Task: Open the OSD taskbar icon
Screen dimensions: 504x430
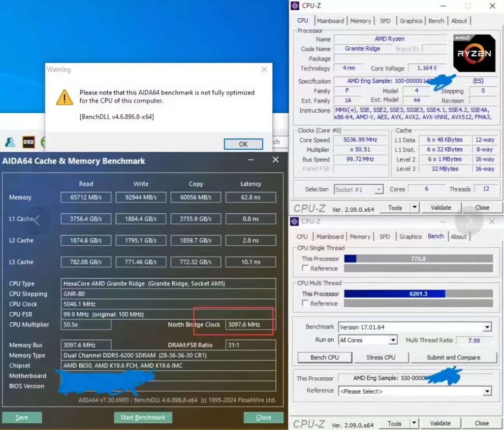Action: click(28, 142)
